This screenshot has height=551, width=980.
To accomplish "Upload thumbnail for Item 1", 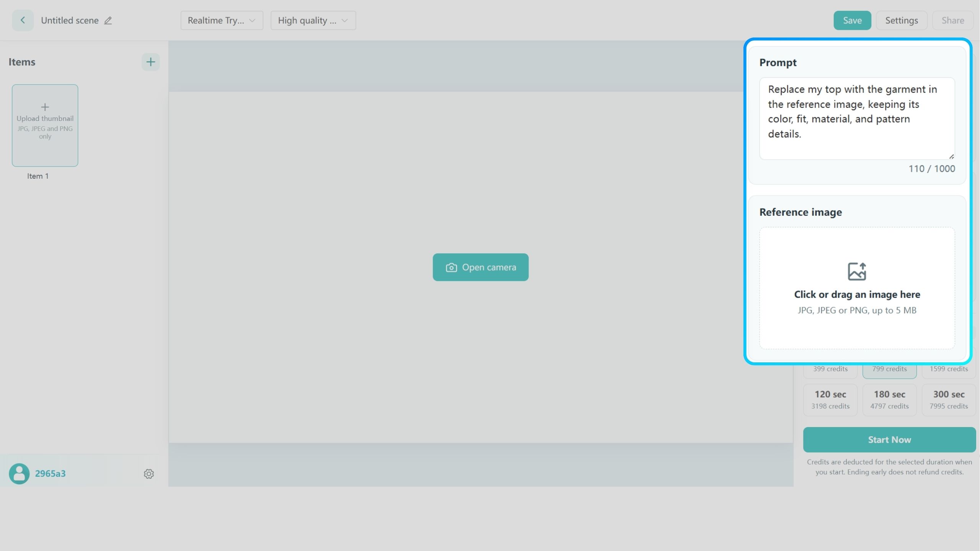I will point(45,126).
